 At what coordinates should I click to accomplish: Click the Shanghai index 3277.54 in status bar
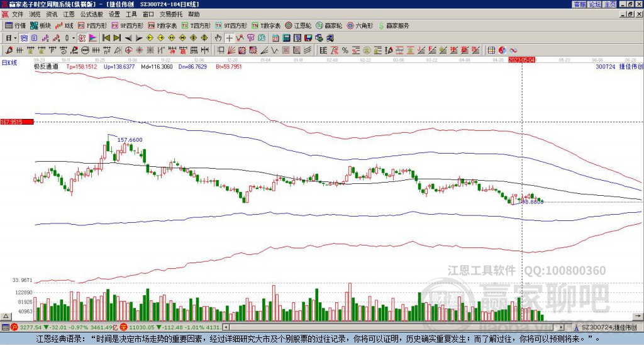pos(30,327)
